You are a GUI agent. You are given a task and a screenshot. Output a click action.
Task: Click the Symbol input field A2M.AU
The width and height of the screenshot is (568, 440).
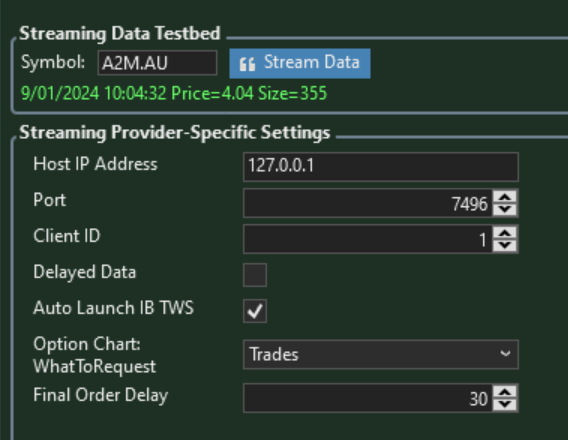(x=157, y=63)
